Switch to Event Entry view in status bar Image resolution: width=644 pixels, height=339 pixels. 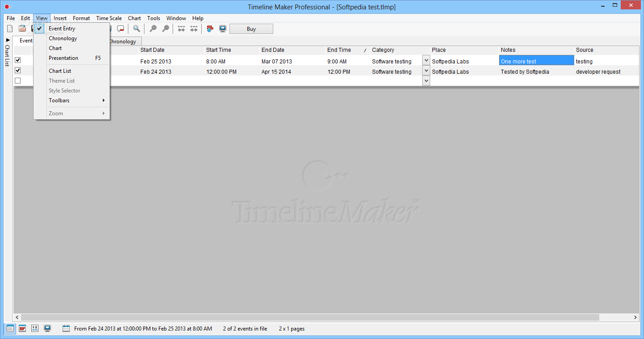pyautogui.click(x=10, y=329)
